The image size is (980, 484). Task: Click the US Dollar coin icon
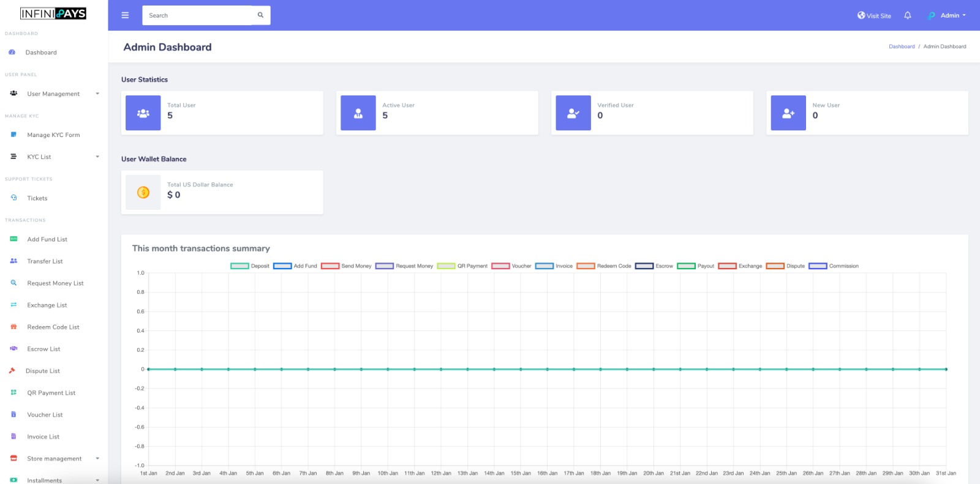click(x=143, y=193)
